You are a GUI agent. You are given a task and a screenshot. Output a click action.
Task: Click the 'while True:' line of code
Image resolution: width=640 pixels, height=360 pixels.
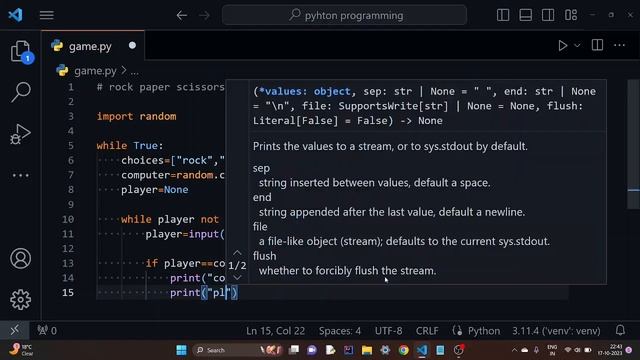(130, 146)
